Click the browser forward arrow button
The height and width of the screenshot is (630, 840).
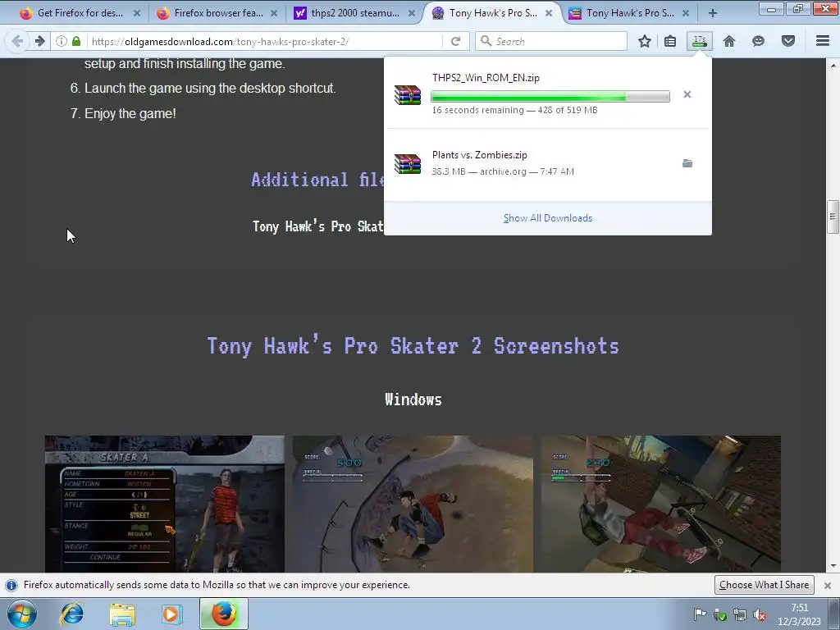click(39, 41)
